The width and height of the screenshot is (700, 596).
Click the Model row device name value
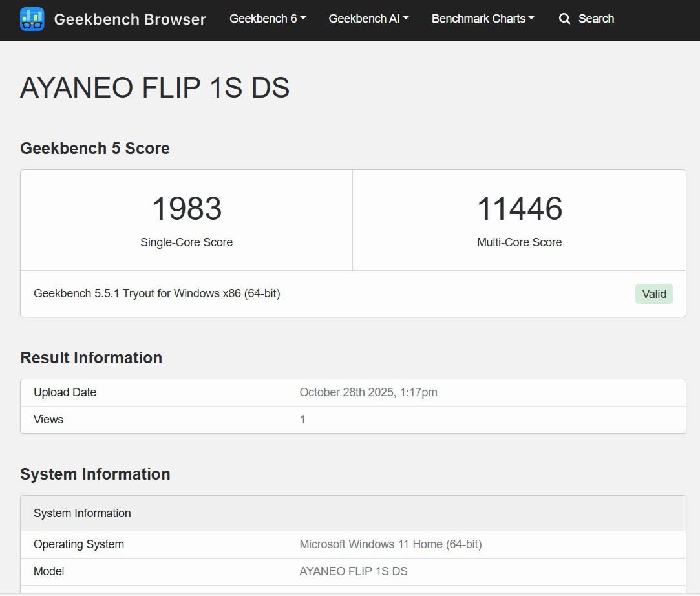coord(354,571)
